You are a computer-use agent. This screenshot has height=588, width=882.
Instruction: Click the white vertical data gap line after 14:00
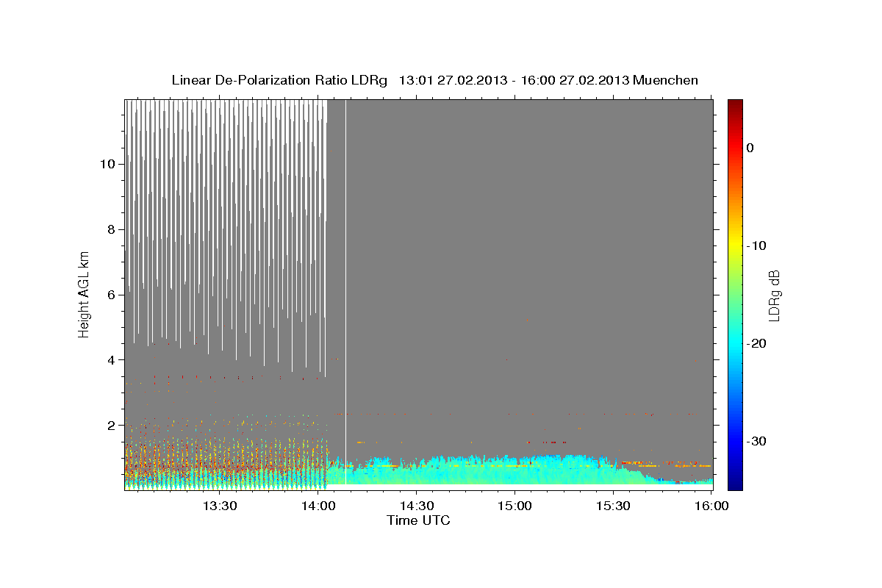345,291
